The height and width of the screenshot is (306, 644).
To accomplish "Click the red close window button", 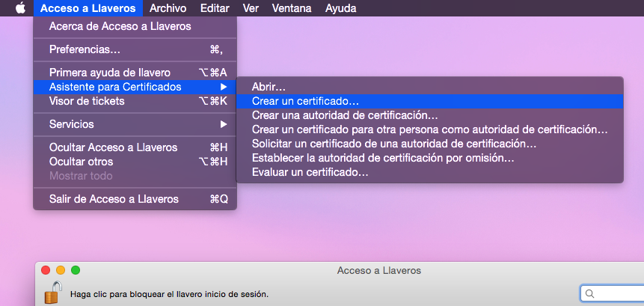I will 46,270.
